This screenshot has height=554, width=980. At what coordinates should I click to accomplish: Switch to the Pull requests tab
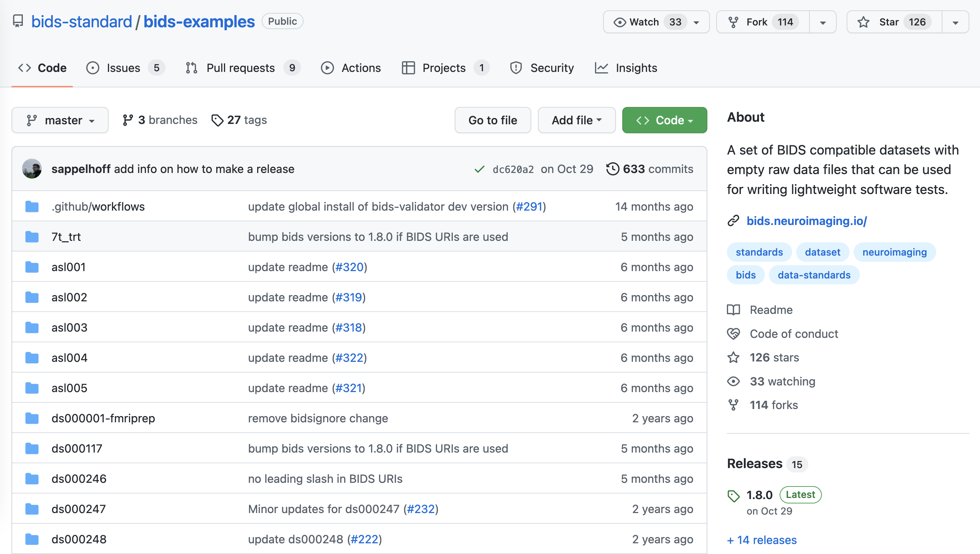coord(241,68)
